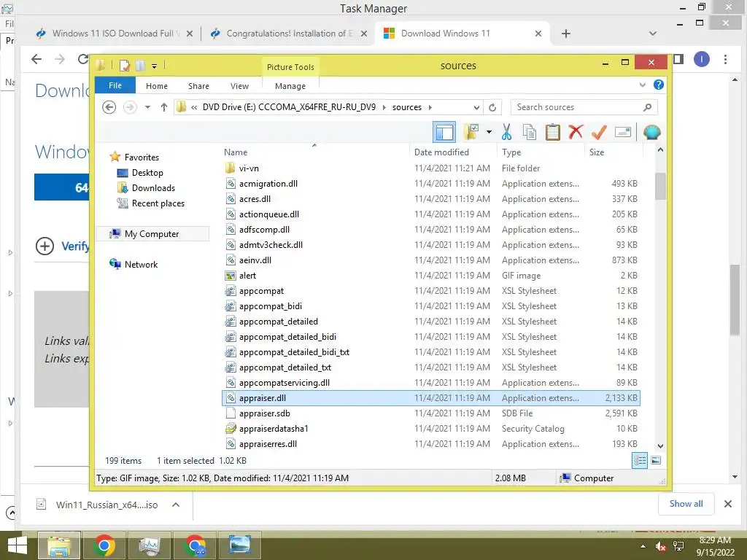This screenshot has height=560, width=747.
Task: Click the Paste clipboard icon
Action: [x=553, y=132]
